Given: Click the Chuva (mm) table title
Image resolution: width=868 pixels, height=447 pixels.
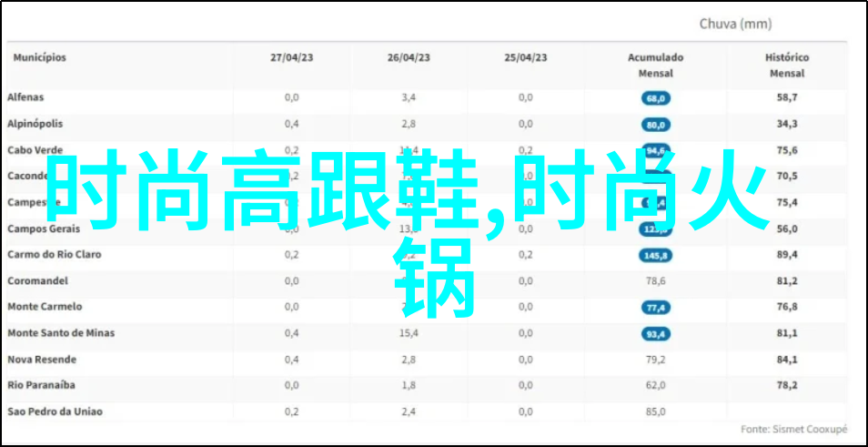Looking at the screenshot, I should pos(735,24).
